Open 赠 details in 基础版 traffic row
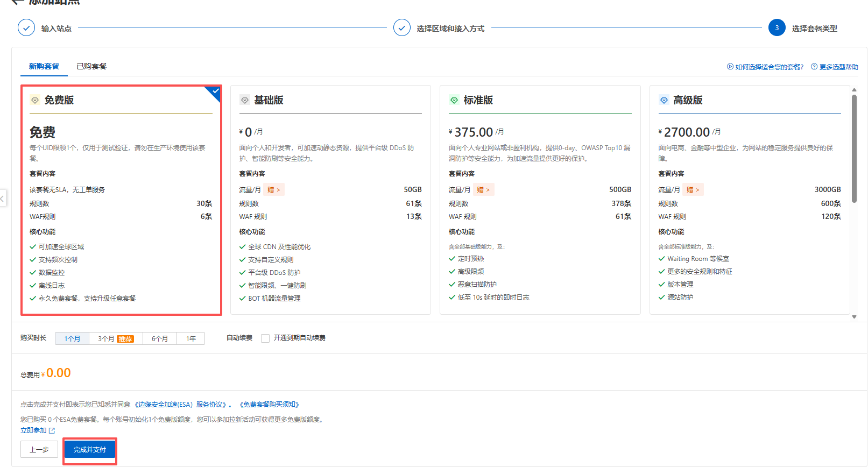 pos(274,189)
